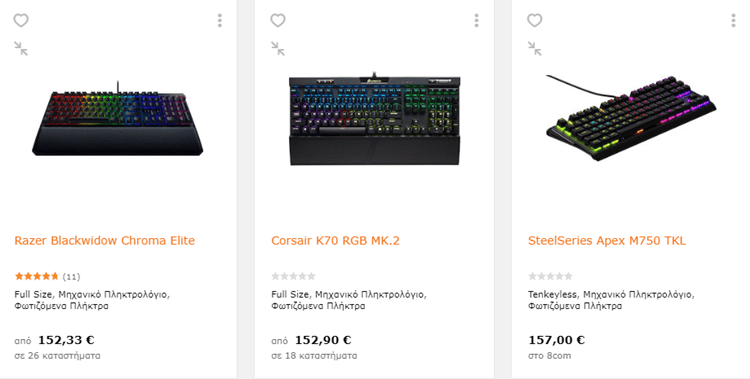Viewport: 750px width, 379px height.
Task: Add Corsair K70 RGB MK.2 to favorites
Action: point(278,21)
